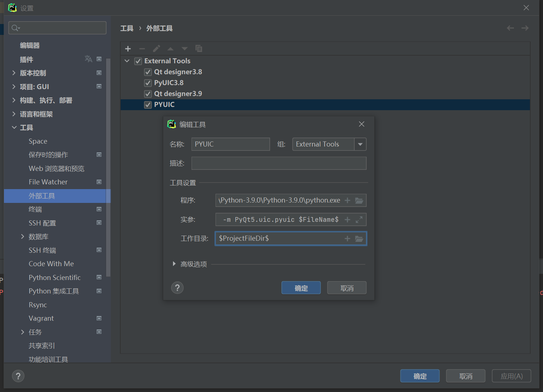Viewport: 543px width, 392px height.
Task: Click project-level icon beside File Watcher
Action: coord(99,182)
